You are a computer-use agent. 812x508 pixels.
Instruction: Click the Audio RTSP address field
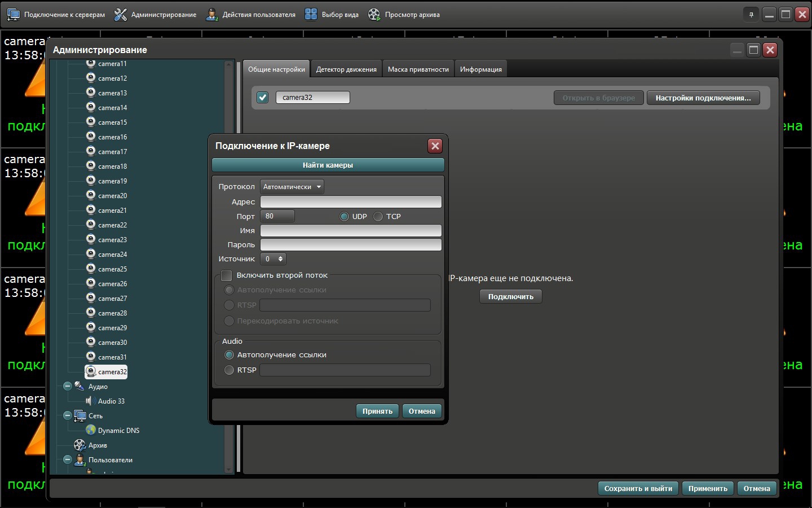coord(345,370)
